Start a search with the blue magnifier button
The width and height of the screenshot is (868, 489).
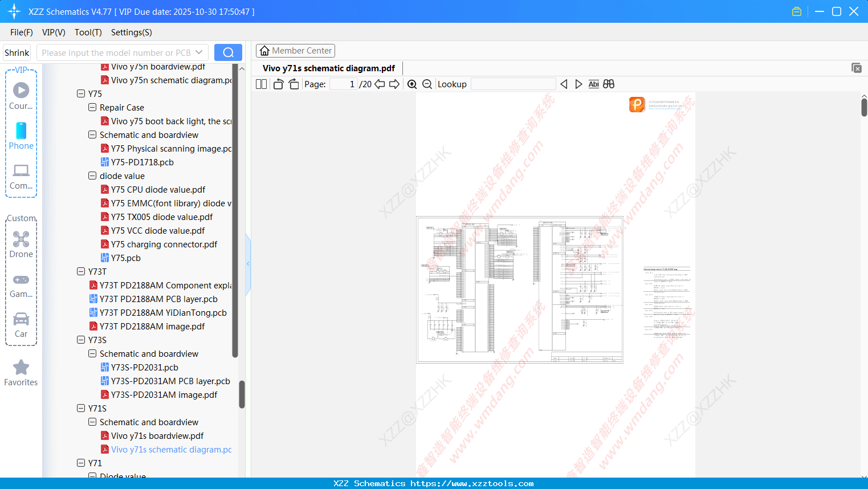227,52
